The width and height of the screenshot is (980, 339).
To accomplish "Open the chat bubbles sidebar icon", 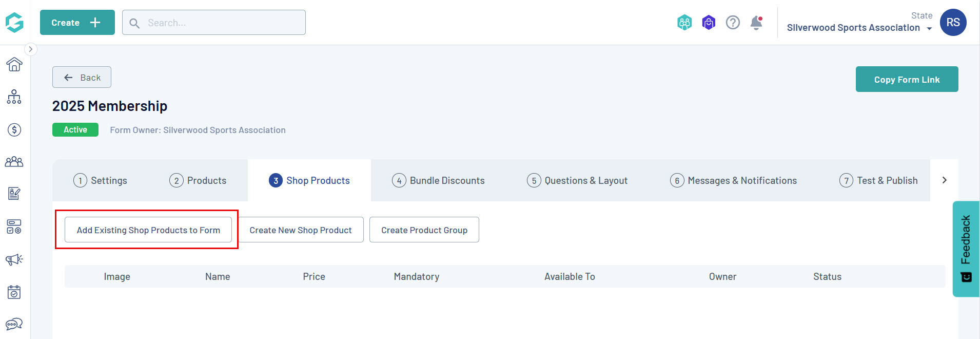I will coord(14,324).
